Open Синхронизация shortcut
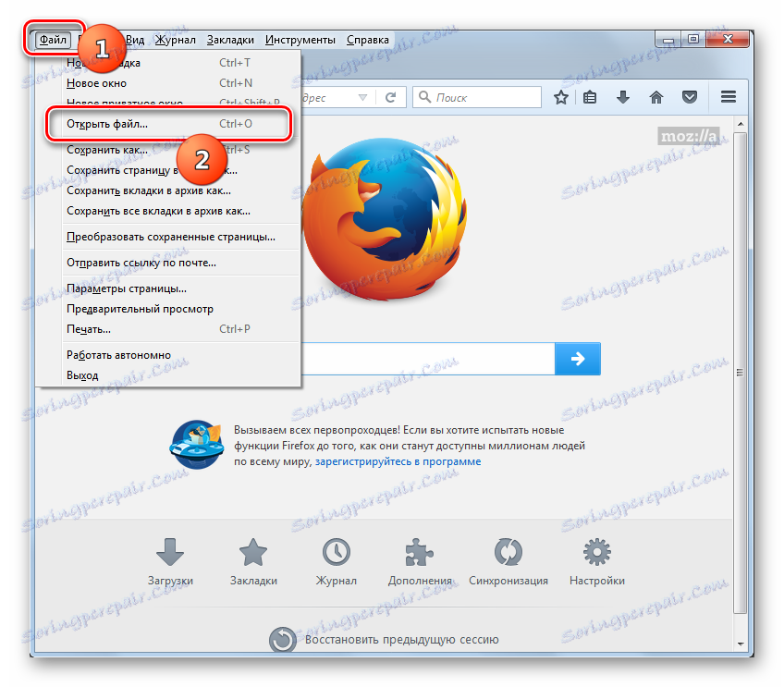 [x=508, y=562]
